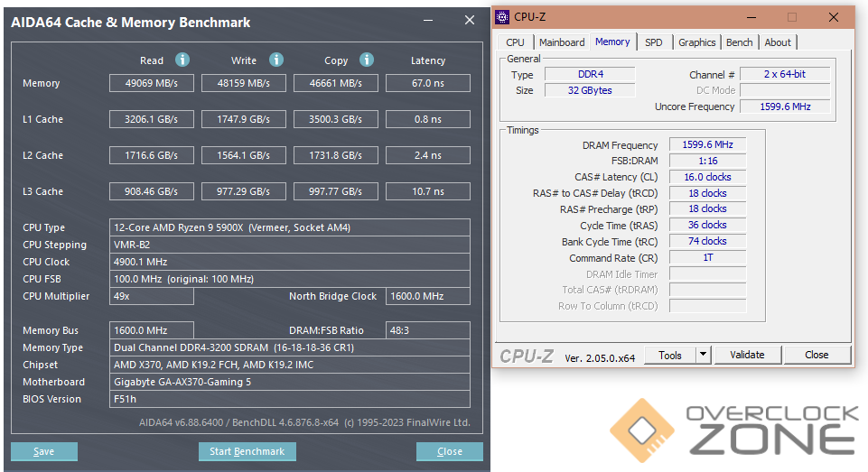This screenshot has width=868, height=472.
Task: Click L3 Cache Copy value 997.77 GB/s
Action: pos(335,191)
